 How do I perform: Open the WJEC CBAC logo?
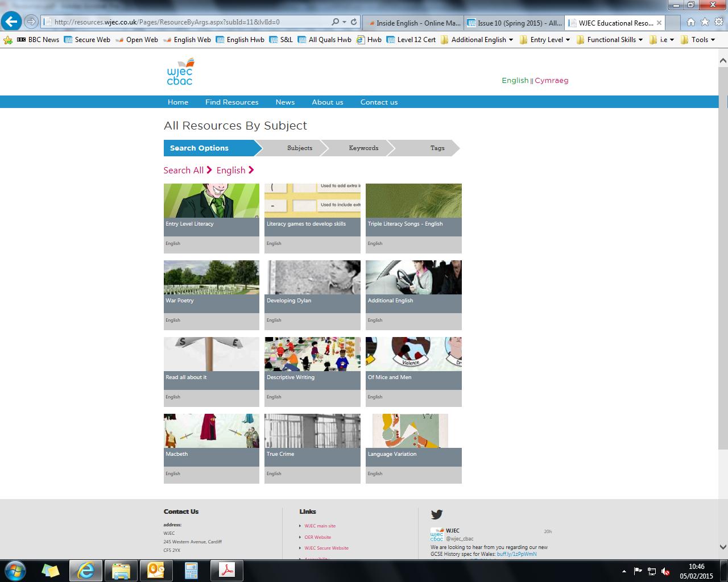point(180,72)
